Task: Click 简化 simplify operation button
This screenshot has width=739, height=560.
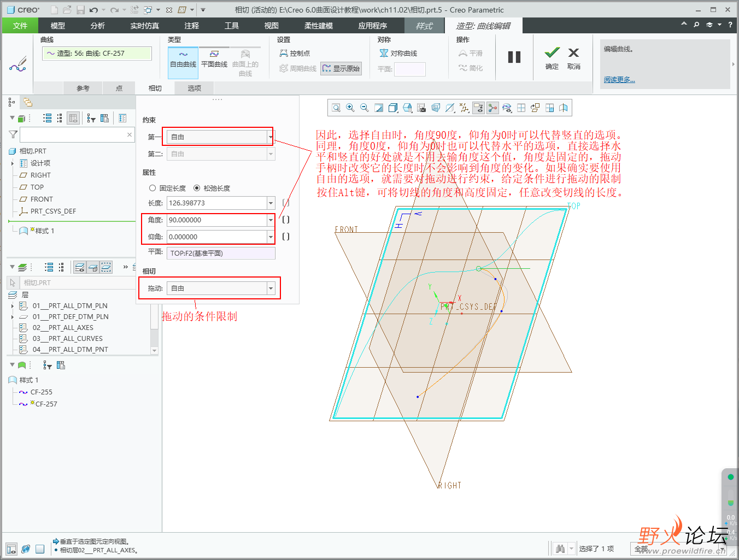Action: 471,68
